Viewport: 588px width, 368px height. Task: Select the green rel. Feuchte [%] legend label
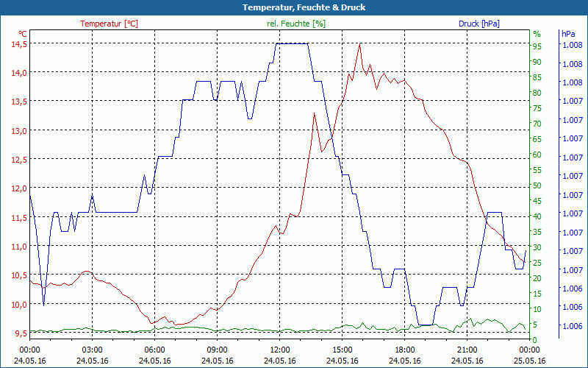(296, 24)
